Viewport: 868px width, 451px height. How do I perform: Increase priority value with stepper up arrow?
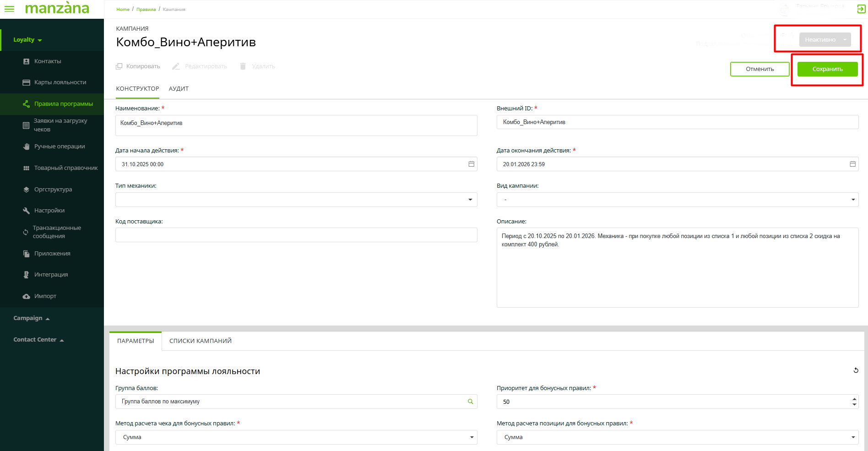(x=854, y=399)
